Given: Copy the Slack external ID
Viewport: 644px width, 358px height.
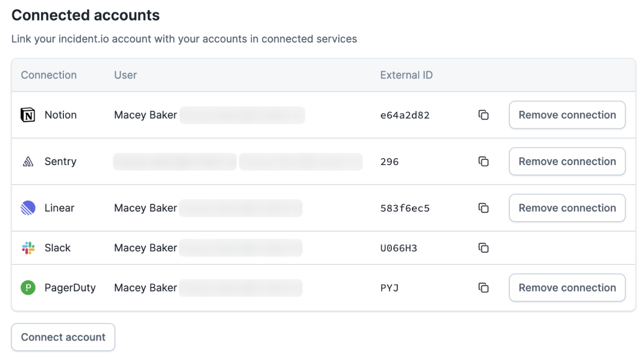Looking at the screenshot, I should pos(483,248).
